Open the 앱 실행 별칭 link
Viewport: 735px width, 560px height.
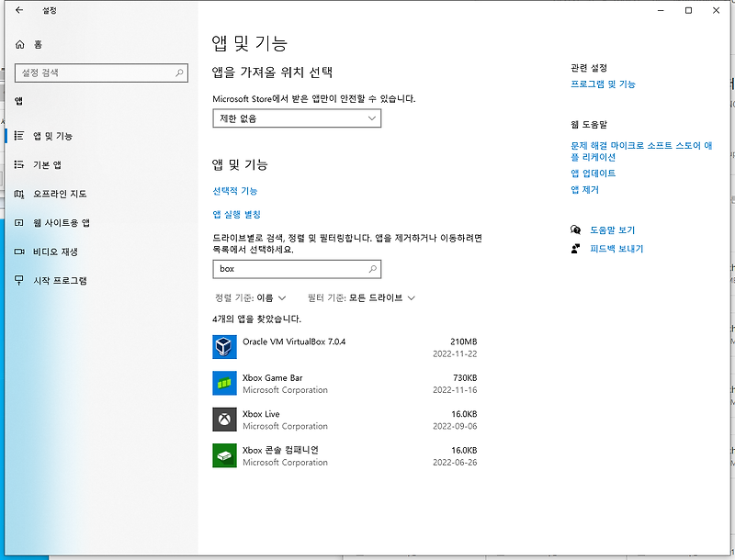(237, 215)
